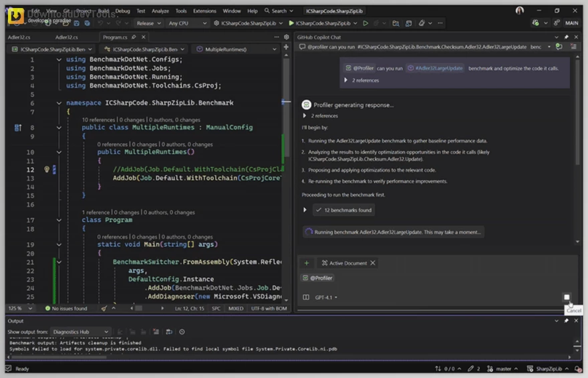Open the master branch selector

(503, 369)
